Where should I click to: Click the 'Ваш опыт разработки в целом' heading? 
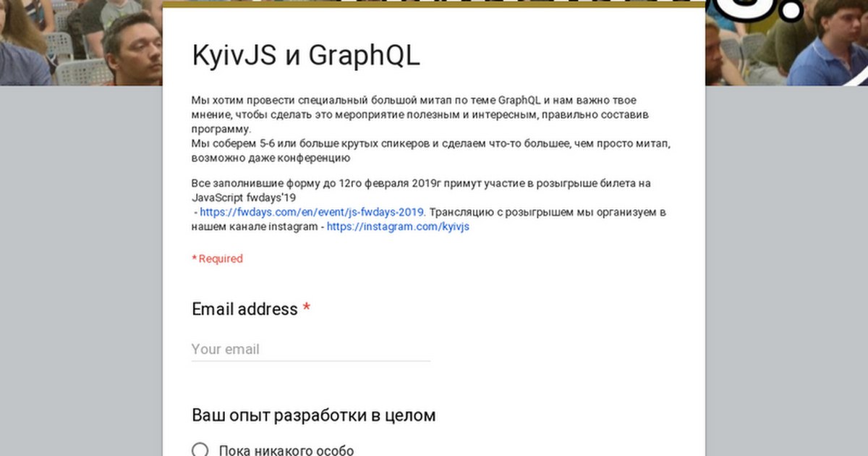point(314,415)
